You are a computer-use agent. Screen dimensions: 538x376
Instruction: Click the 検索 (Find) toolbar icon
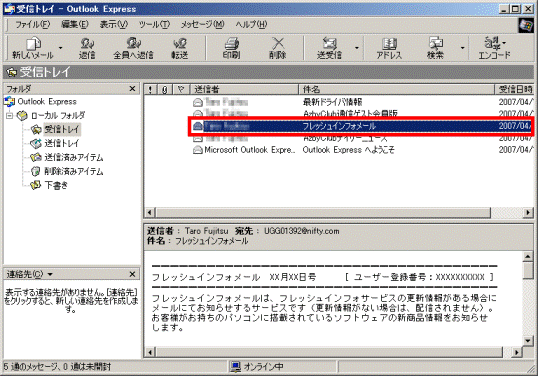pos(435,48)
